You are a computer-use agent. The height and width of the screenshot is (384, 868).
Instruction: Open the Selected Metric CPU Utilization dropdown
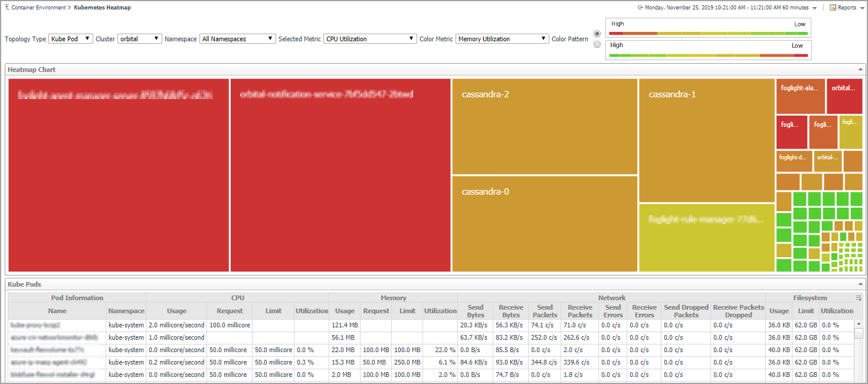click(x=371, y=39)
